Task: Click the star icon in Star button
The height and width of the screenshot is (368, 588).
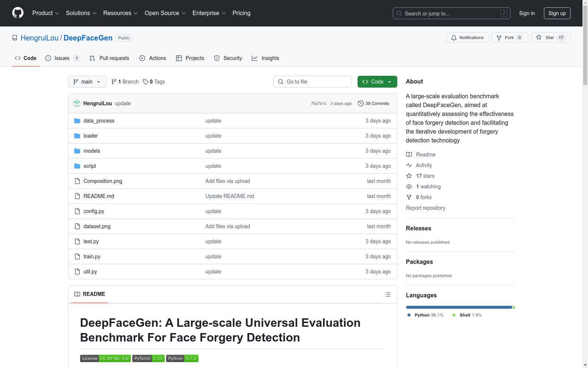Action: [x=539, y=37]
